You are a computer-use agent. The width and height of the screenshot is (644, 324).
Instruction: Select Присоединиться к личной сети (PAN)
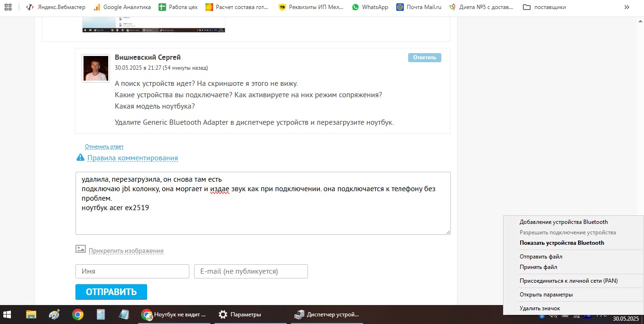[x=574, y=281]
